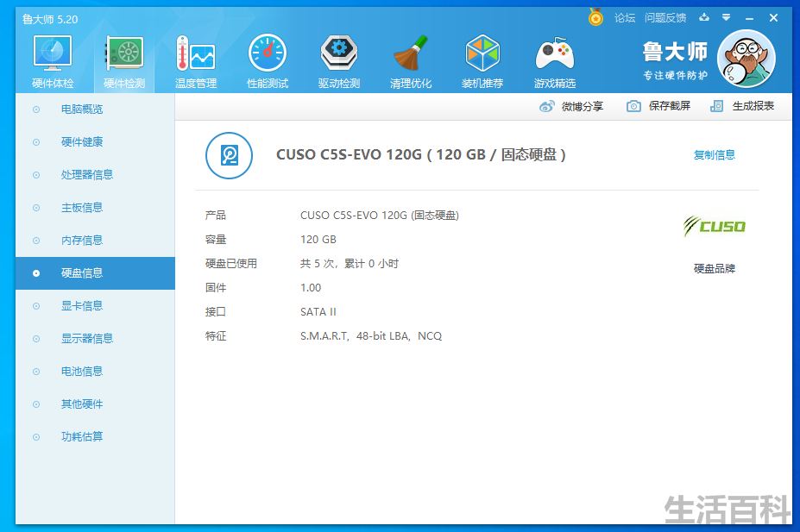The width and height of the screenshot is (800, 532).
Task: Select 硬件健康 in the sidebar
Action: point(95,141)
